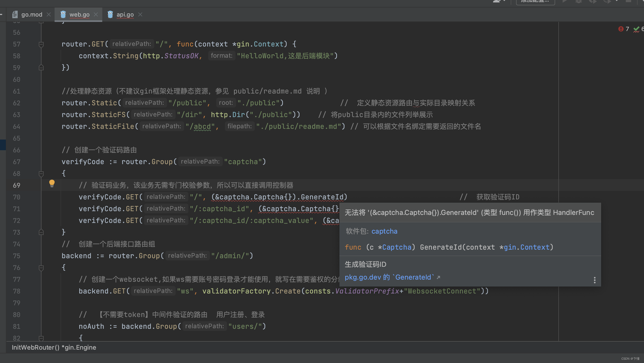This screenshot has width=644, height=363.
Task: Click the relativePath hint on line 57
Action: pyautogui.click(x=131, y=44)
